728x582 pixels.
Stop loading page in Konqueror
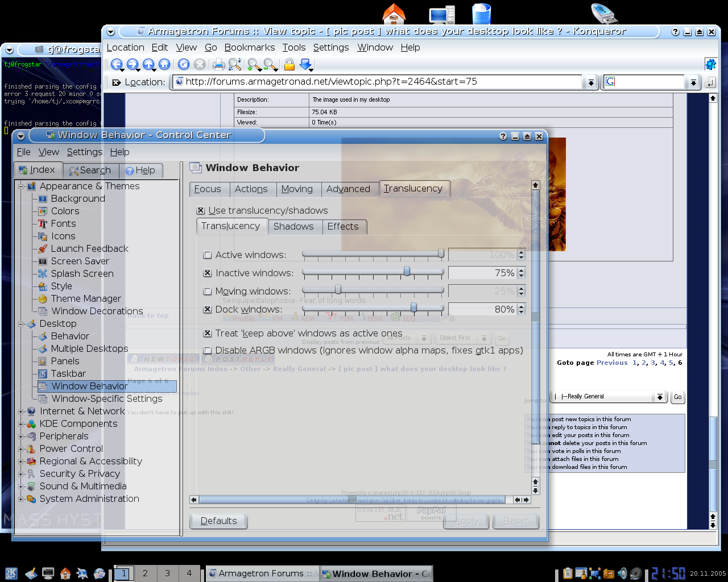(200, 65)
